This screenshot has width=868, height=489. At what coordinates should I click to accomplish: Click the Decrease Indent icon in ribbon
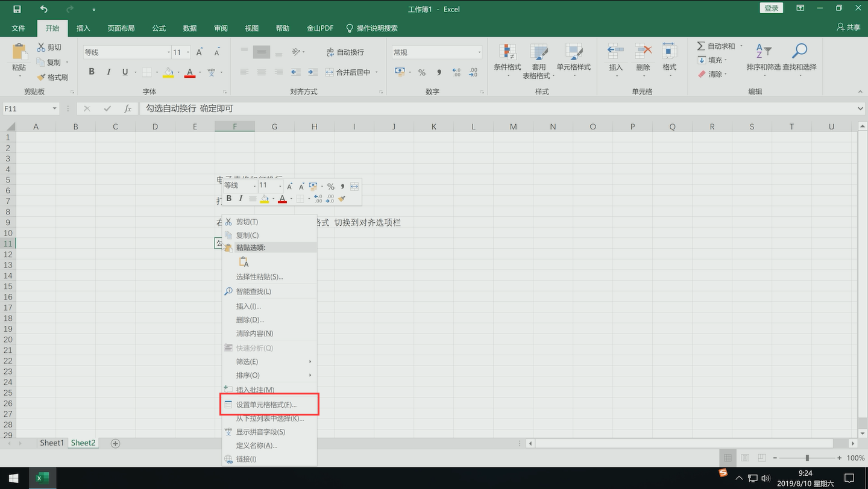point(295,72)
